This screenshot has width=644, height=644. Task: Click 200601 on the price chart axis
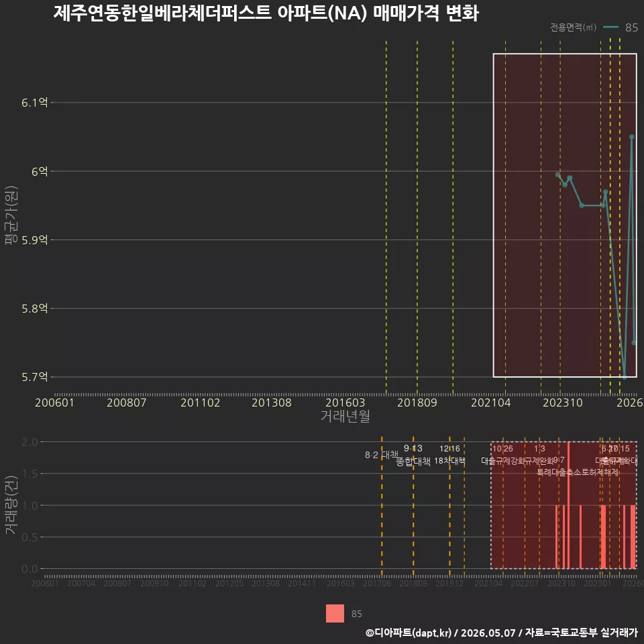pyautogui.click(x=54, y=402)
